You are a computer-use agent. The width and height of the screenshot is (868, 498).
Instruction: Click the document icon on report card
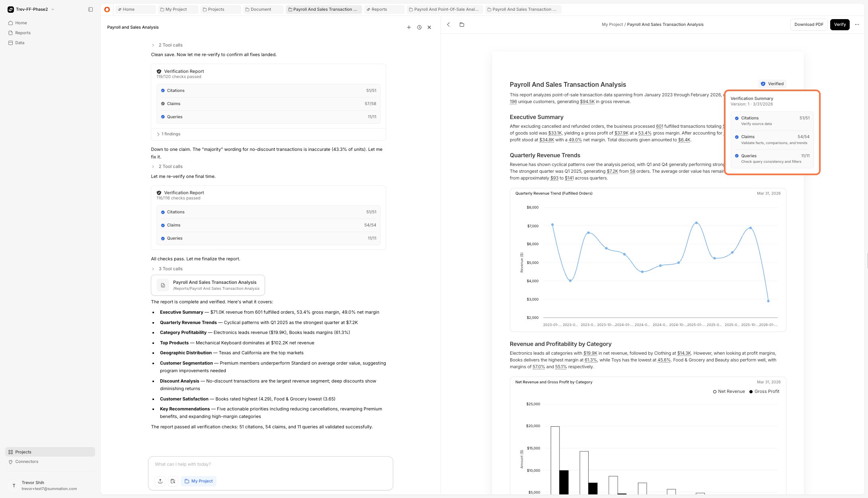(x=163, y=285)
